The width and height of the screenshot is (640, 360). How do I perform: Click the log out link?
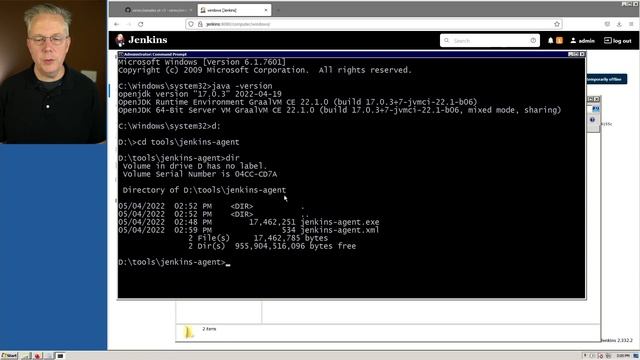pyautogui.click(x=618, y=40)
